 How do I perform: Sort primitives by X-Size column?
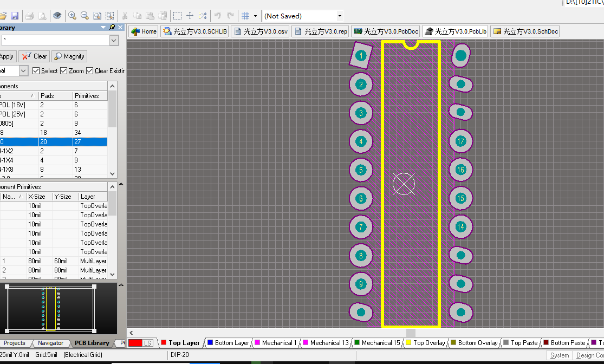coord(40,197)
